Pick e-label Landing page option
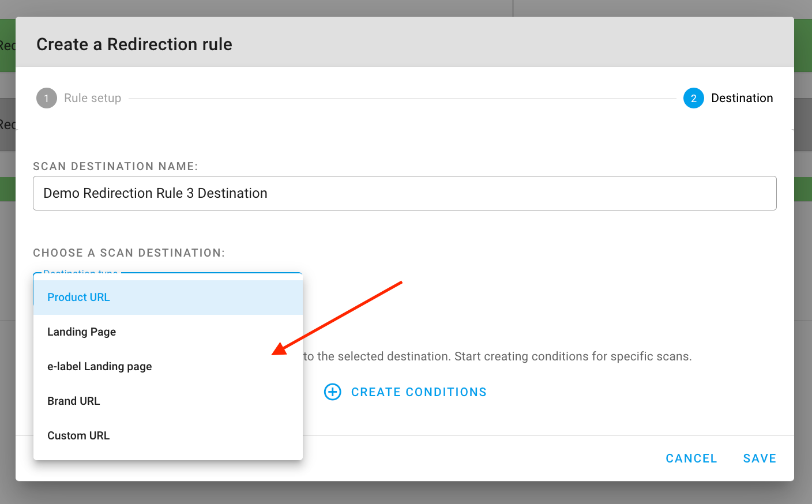The image size is (812, 504). (99, 367)
